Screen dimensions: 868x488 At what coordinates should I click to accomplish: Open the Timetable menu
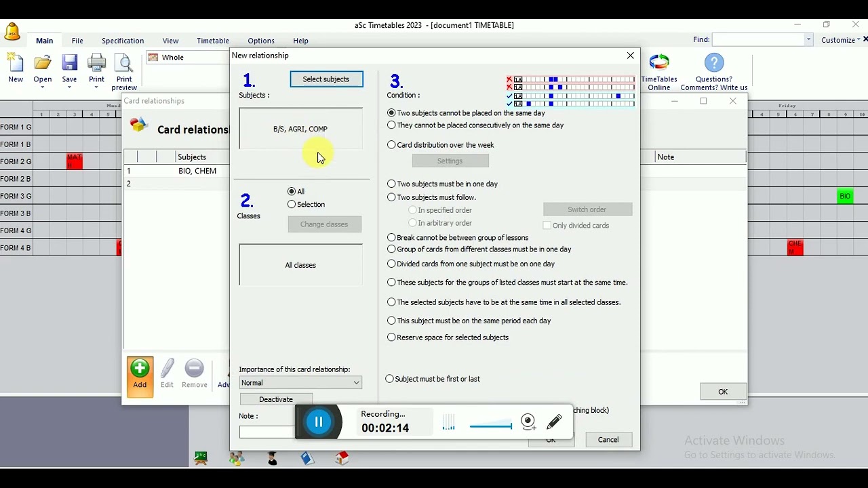[213, 41]
